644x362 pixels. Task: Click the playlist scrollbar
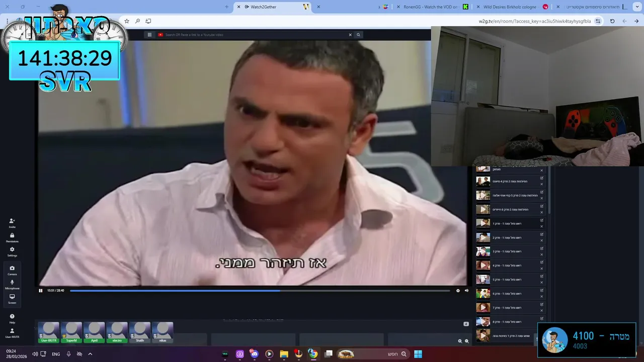click(549, 191)
